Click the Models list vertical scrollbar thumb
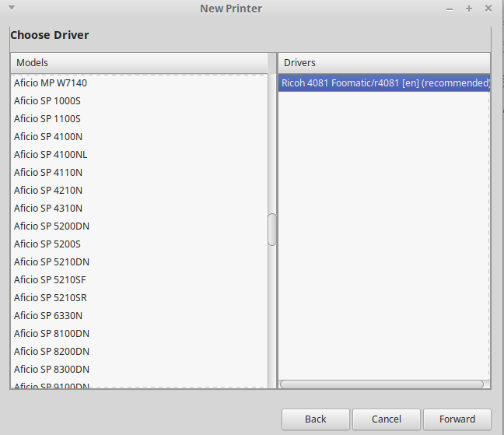The height and width of the screenshot is (435, 504). coord(272,230)
